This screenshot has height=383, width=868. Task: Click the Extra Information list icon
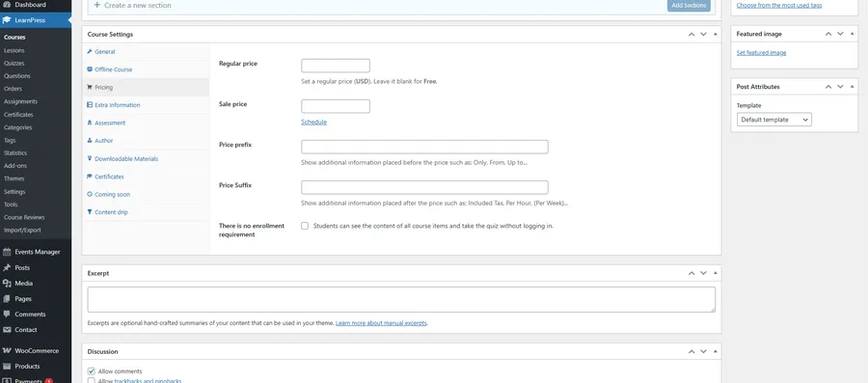(90, 104)
